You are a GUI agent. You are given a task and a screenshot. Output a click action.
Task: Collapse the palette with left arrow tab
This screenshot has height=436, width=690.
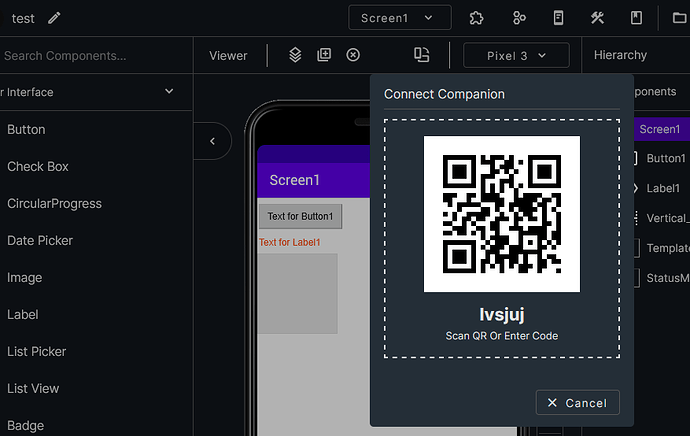(x=213, y=141)
